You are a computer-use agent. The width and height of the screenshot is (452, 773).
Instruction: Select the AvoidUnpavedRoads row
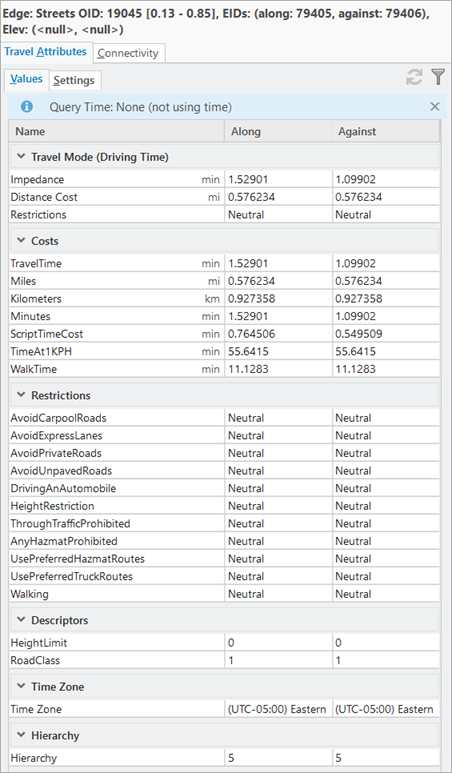224,470
